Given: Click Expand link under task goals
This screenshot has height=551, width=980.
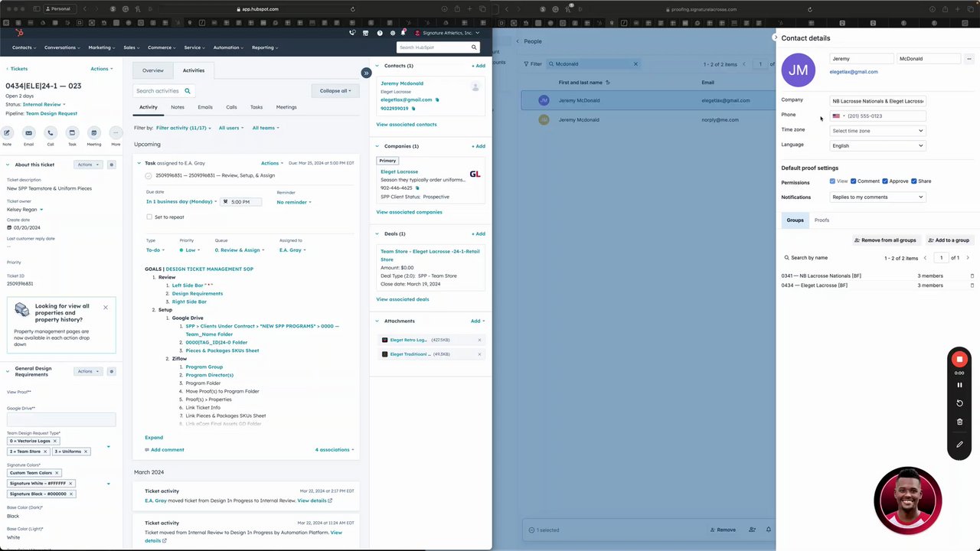Looking at the screenshot, I should (154, 438).
